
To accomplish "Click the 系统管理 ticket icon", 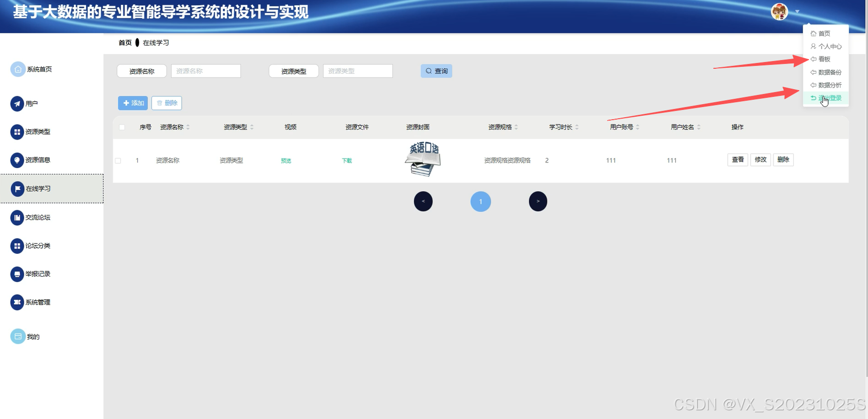I will 17,302.
